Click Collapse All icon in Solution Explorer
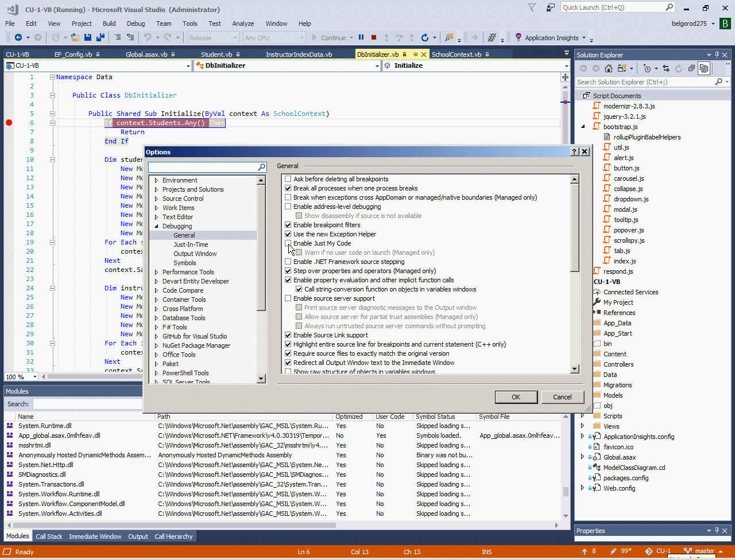 (692, 68)
